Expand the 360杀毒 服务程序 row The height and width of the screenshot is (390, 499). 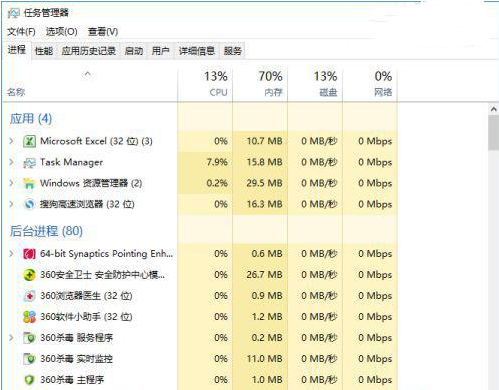coord(11,338)
